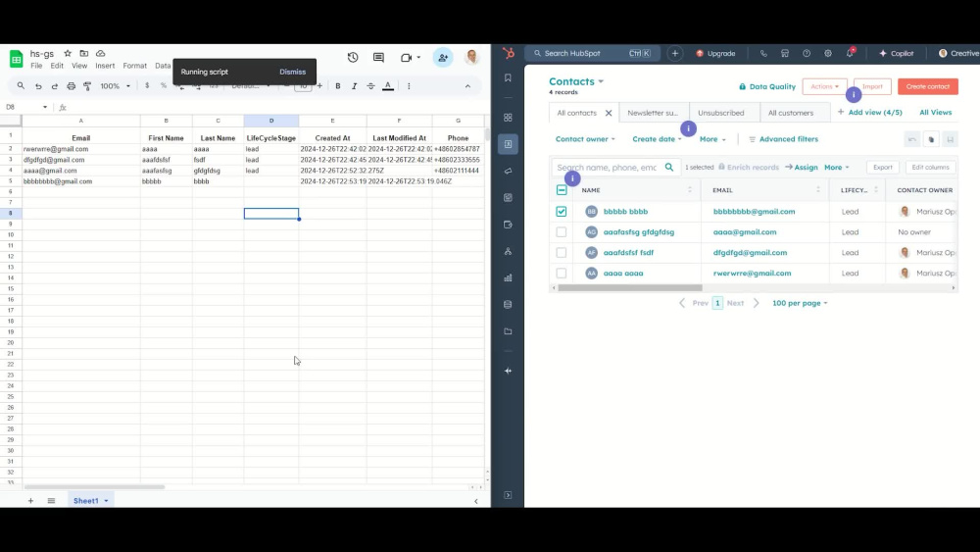Print the spreadsheet via printer icon
The width and height of the screenshot is (980, 552).
coord(71,86)
